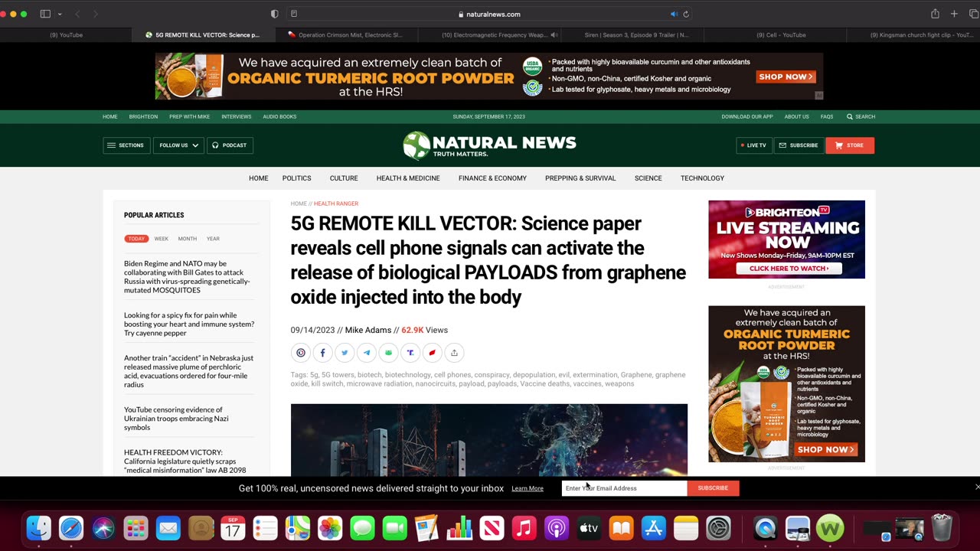The height and width of the screenshot is (551, 980).
Task: Open Music app in Dock
Action: pyautogui.click(x=524, y=528)
